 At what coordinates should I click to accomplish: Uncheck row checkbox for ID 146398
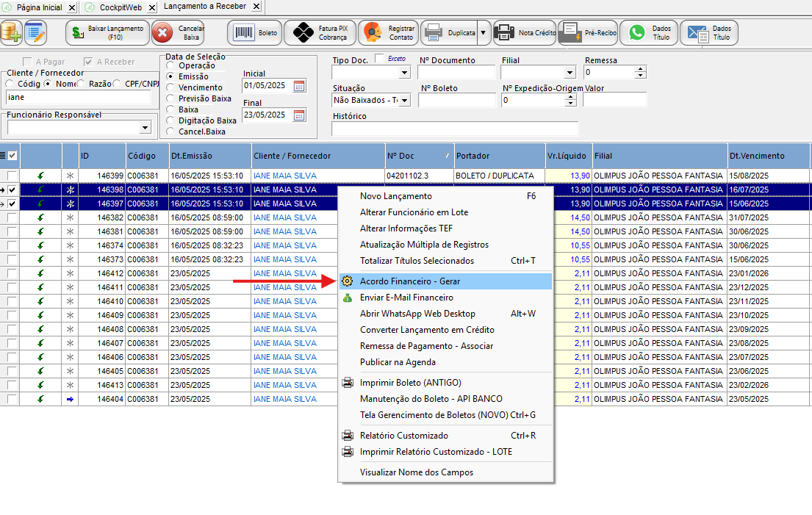coord(12,190)
